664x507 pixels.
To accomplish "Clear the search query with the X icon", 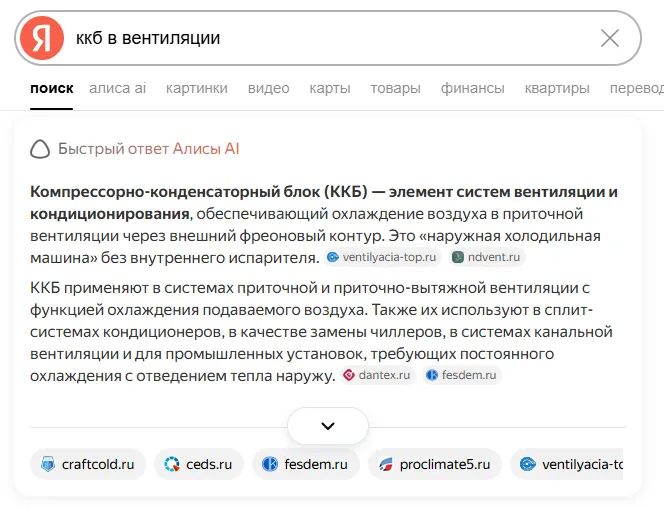I will click(x=610, y=38).
